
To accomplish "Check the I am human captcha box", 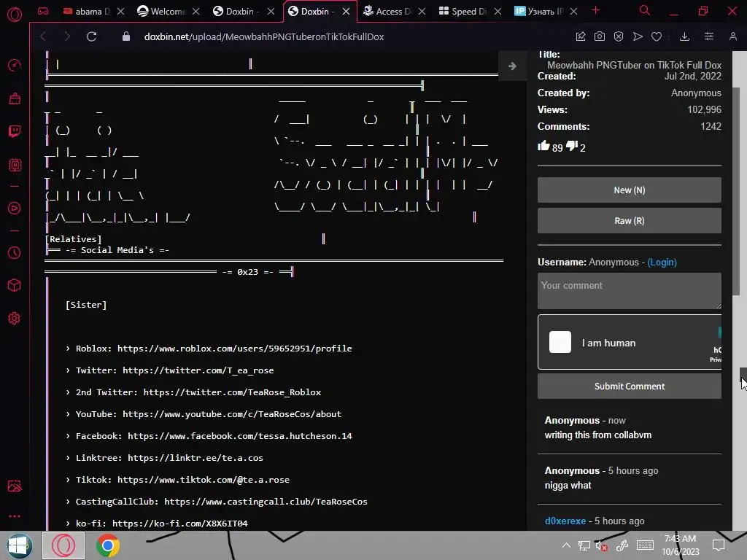I will click(x=560, y=343).
